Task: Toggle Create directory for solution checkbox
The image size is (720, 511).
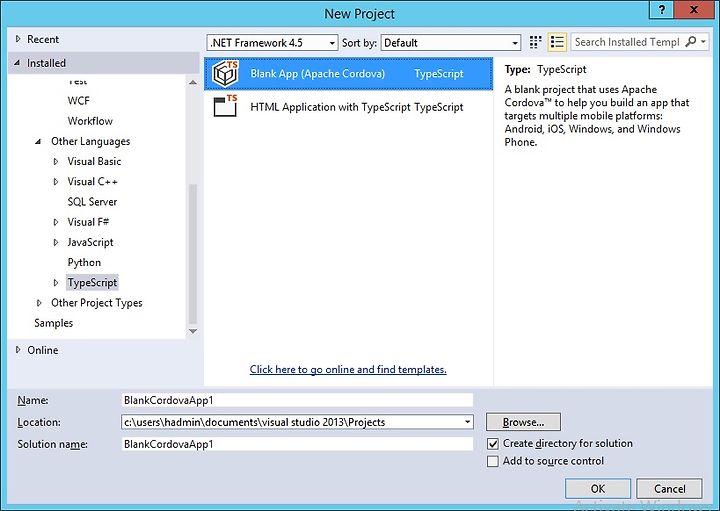Action: (x=493, y=444)
